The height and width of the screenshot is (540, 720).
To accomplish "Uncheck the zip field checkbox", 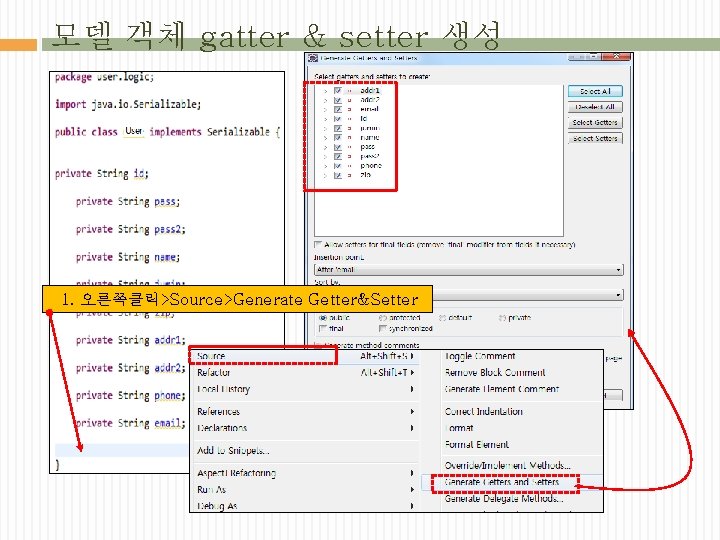I will pyautogui.click(x=338, y=175).
